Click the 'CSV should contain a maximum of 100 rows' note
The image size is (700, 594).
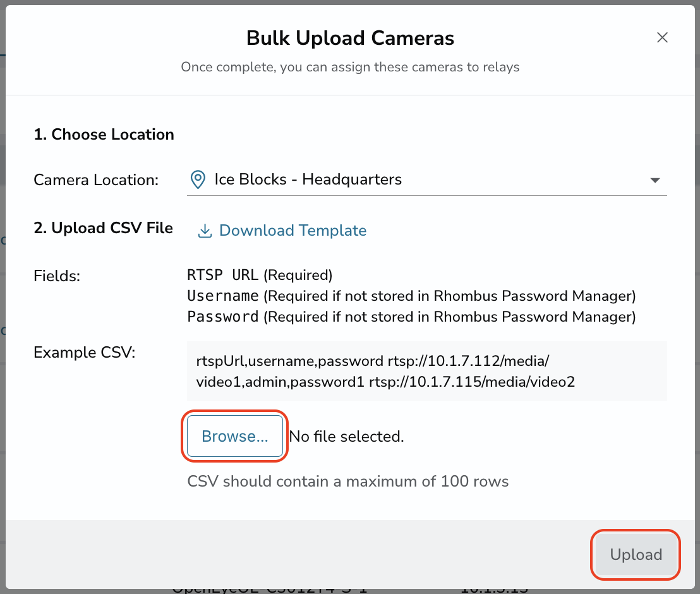[x=347, y=482]
